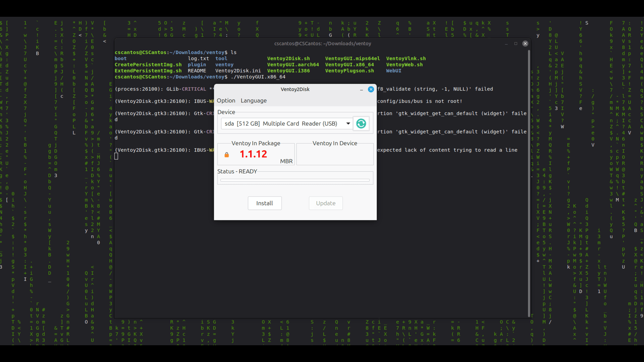Viewport: 644px width, 362px height.
Task: Open the Language menu
Action: (x=254, y=101)
